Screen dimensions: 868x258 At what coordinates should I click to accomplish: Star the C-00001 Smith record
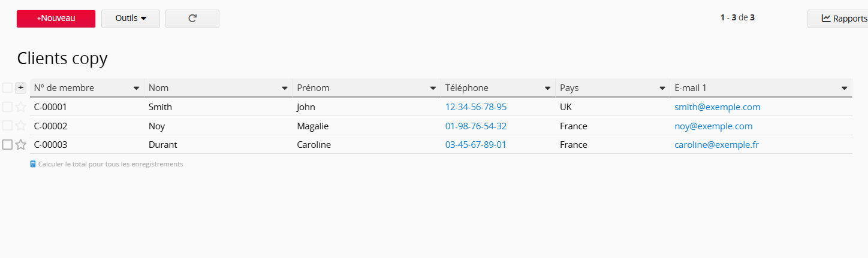tap(21, 107)
